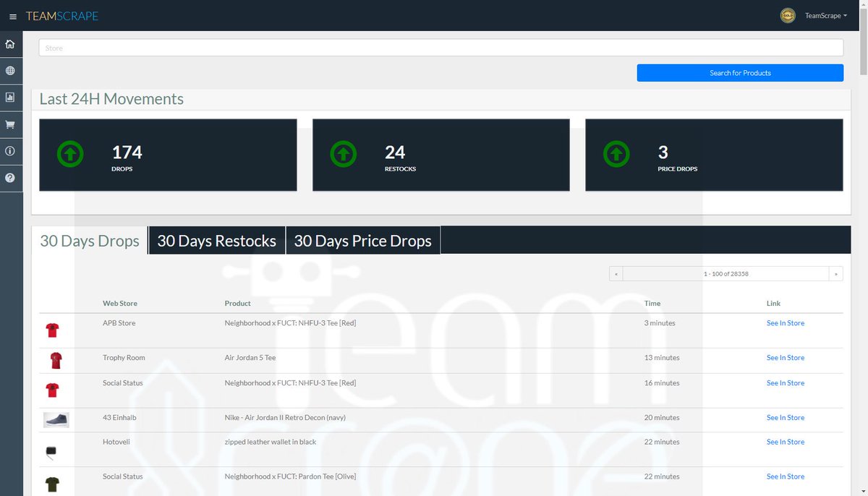Screen dimensions: 868x496
Task: Switch to the 30 Days Restocks tab
Action: tap(216, 241)
